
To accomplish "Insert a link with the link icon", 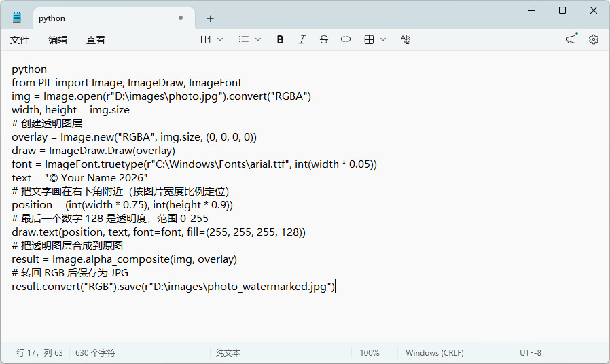I will pyautogui.click(x=346, y=39).
